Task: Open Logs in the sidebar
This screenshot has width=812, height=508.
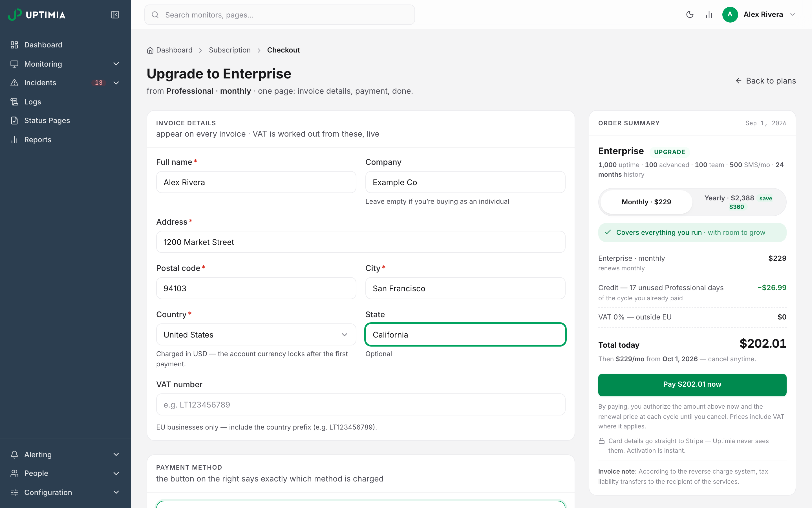Action: pyautogui.click(x=65, y=102)
